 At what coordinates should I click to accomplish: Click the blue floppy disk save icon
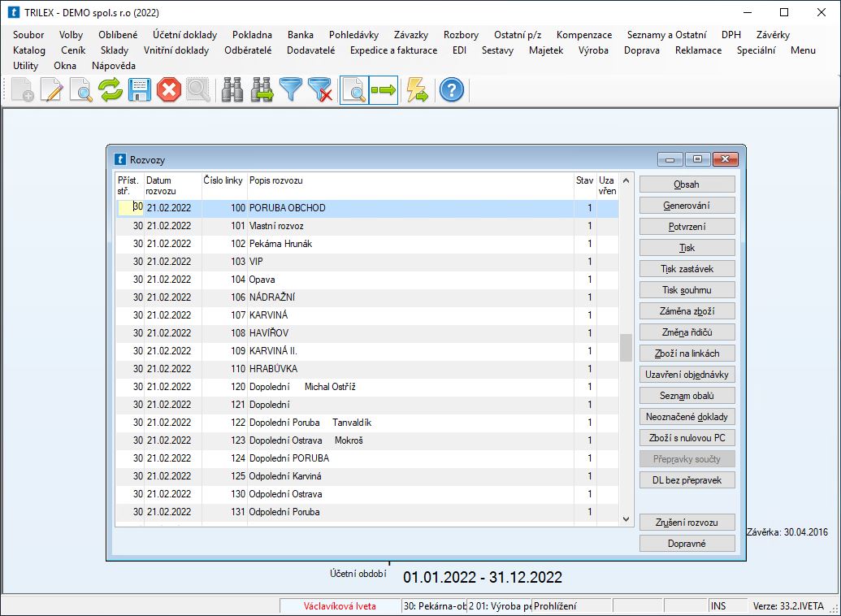coord(140,90)
